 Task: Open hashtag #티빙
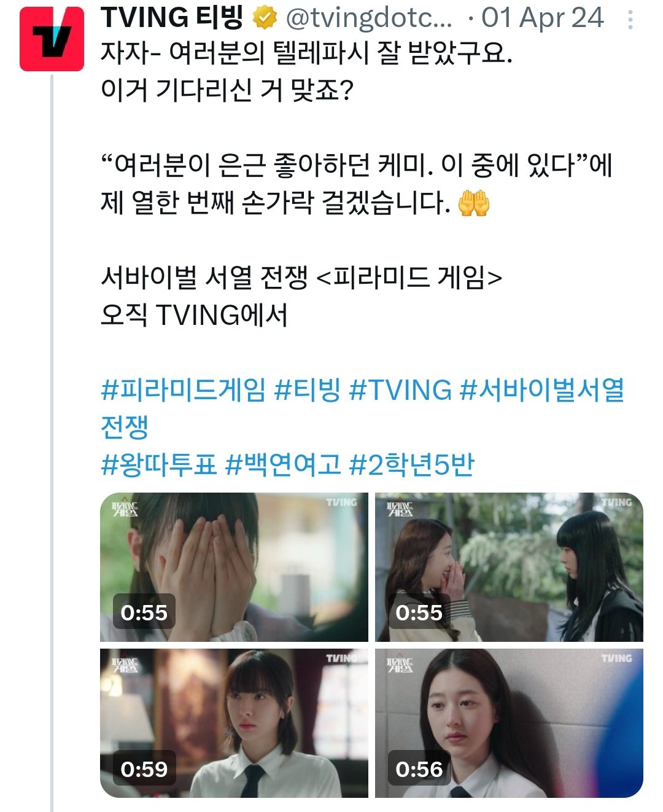pyautogui.click(x=308, y=389)
